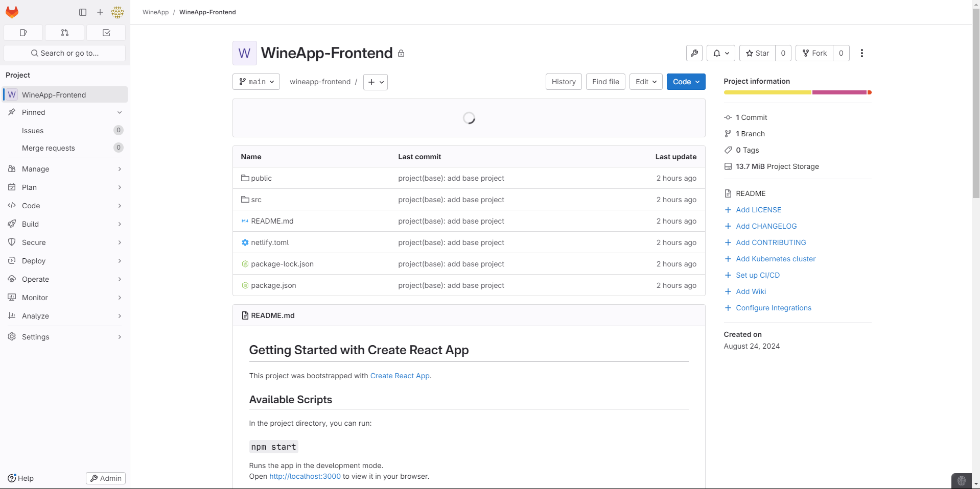Star the WineApp-Frontend project
The image size is (980, 489).
[x=757, y=53]
